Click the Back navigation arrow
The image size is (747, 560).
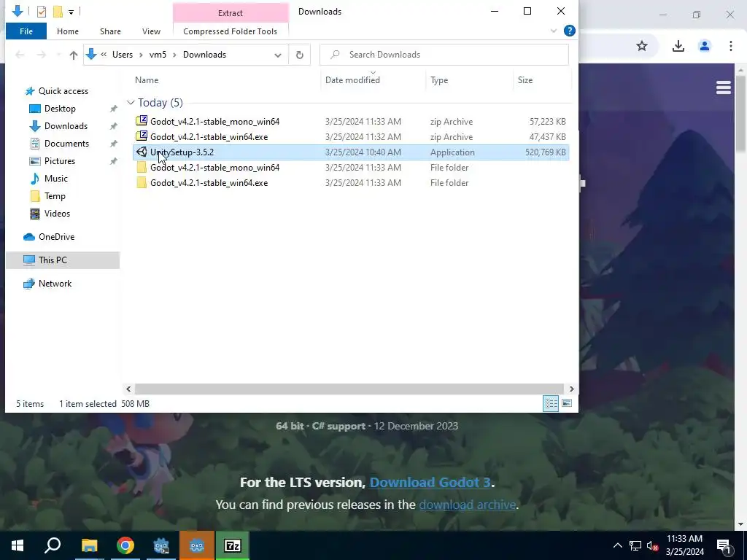pyautogui.click(x=20, y=55)
